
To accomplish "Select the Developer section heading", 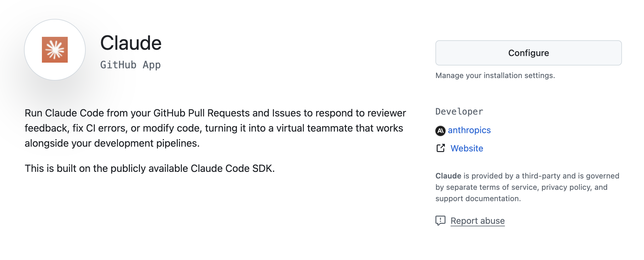I will click(459, 111).
